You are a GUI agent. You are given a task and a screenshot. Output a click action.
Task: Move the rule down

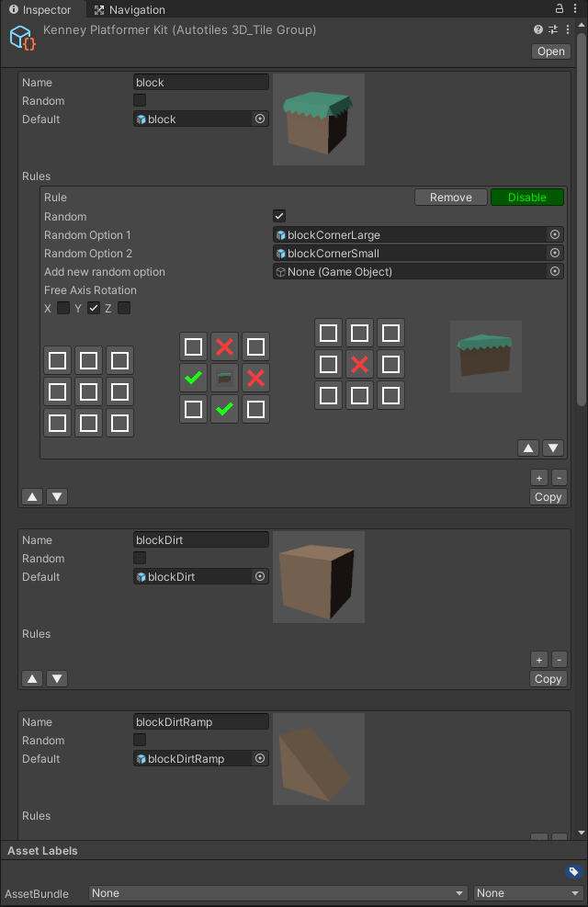(x=553, y=448)
